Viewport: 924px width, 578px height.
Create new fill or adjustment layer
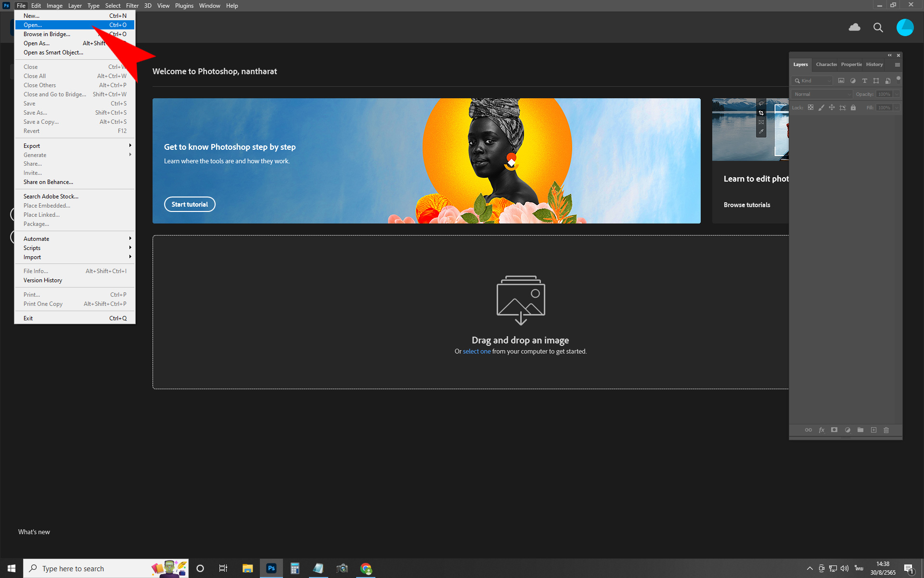(x=847, y=430)
